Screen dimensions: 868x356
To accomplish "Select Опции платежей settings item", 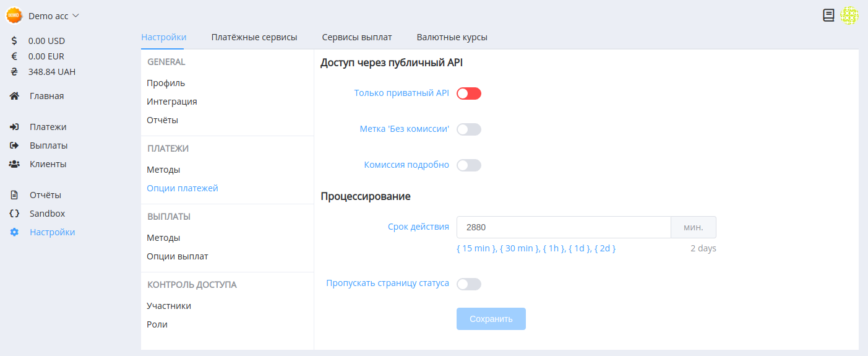I will [183, 188].
